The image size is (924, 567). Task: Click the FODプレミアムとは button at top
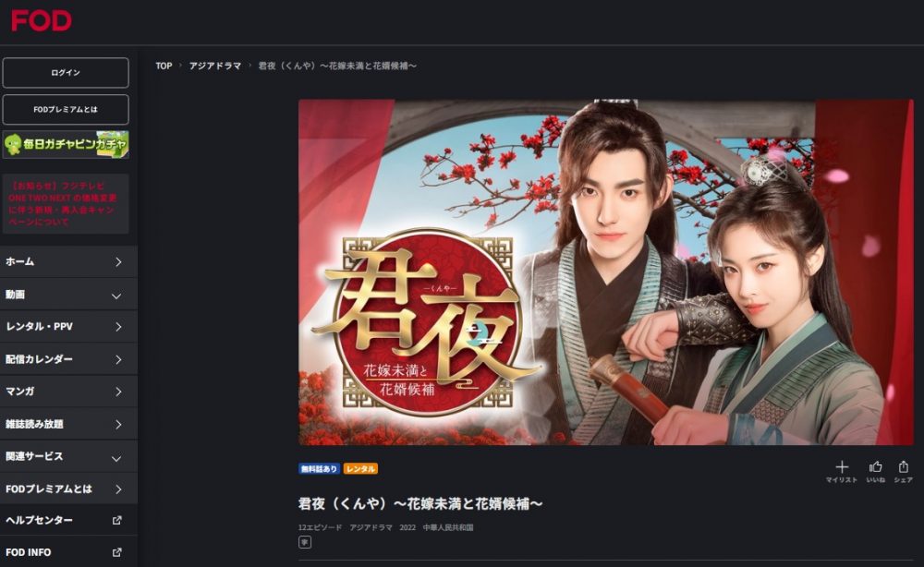click(66, 110)
